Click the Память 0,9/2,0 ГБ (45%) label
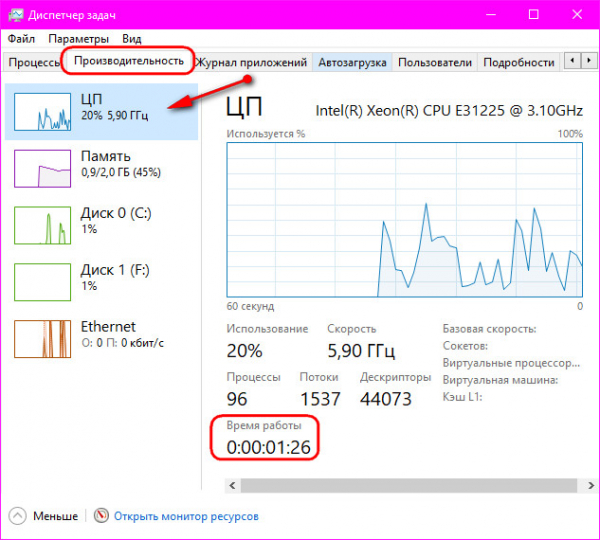Viewport: 600px width, 540px height. click(121, 164)
